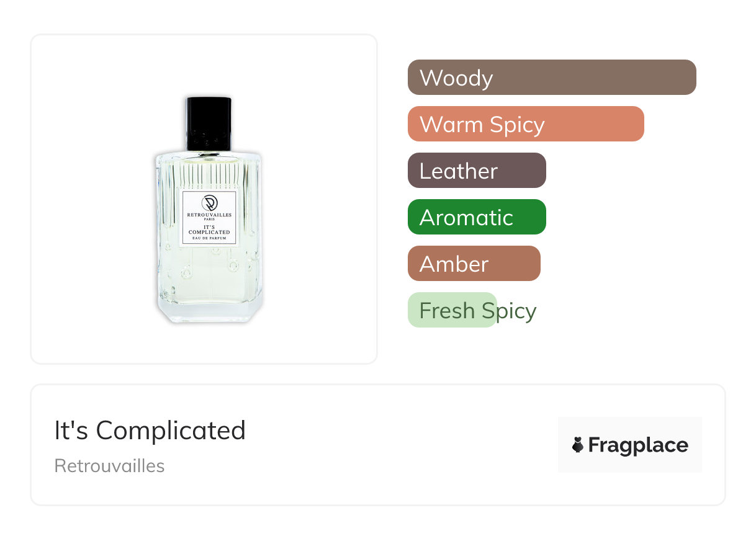Viewport: 756px width, 536px height.
Task: Open the Retrouvailles brand name below title
Action: pyautogui.click(x=109, y=466)
